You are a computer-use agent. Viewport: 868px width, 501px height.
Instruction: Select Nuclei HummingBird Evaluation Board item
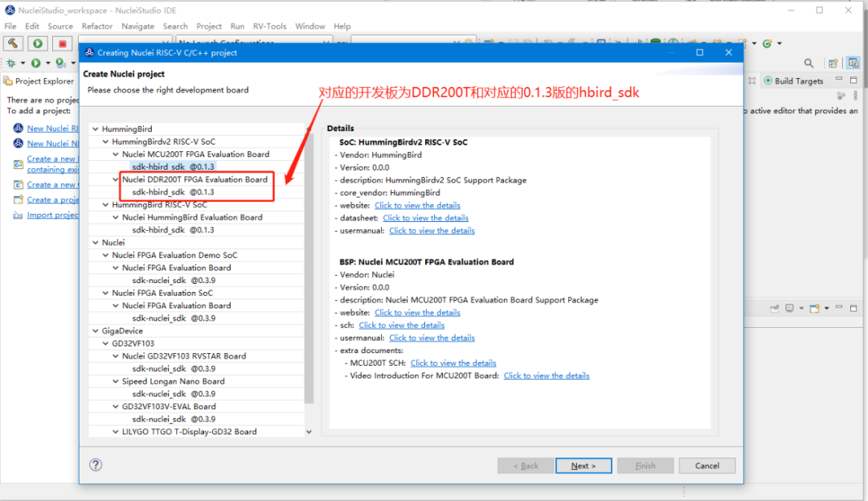pos(192,218)
